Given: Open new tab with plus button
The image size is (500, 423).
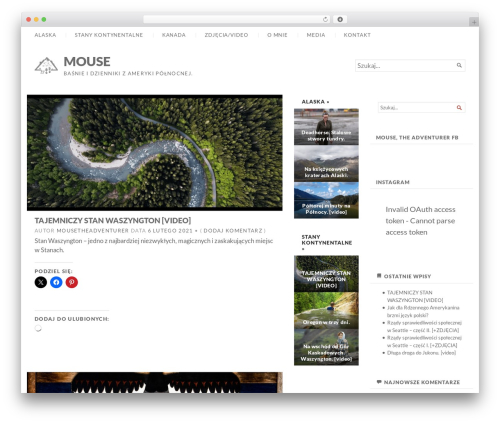Looking at the screenshot, I should (x=474, y=22).
